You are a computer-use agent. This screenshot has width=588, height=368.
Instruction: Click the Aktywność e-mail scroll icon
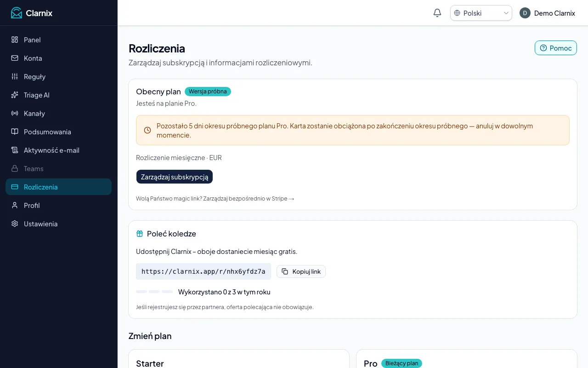(15, 150)
